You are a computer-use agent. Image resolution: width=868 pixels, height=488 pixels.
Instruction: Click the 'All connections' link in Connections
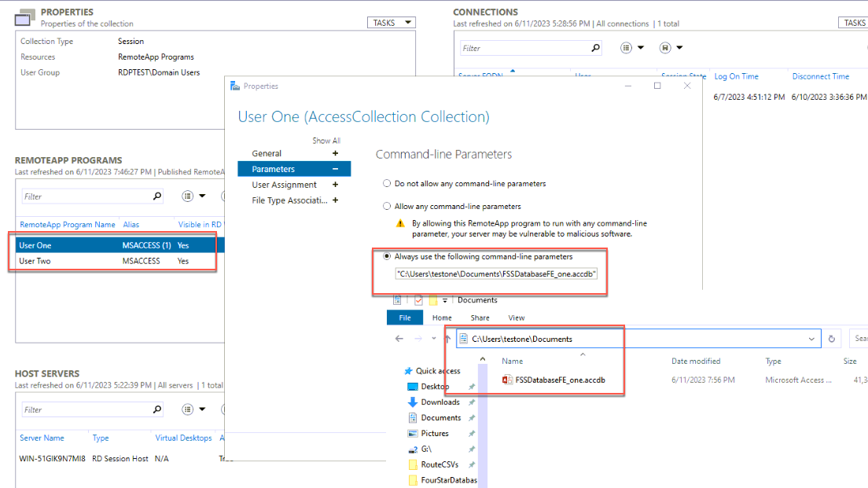coord(621,24)
